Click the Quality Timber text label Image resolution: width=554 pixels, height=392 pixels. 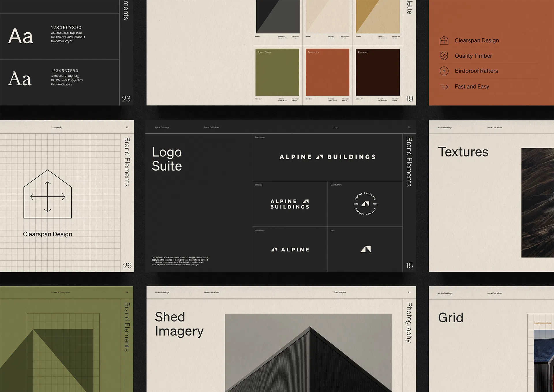[473, 56]
